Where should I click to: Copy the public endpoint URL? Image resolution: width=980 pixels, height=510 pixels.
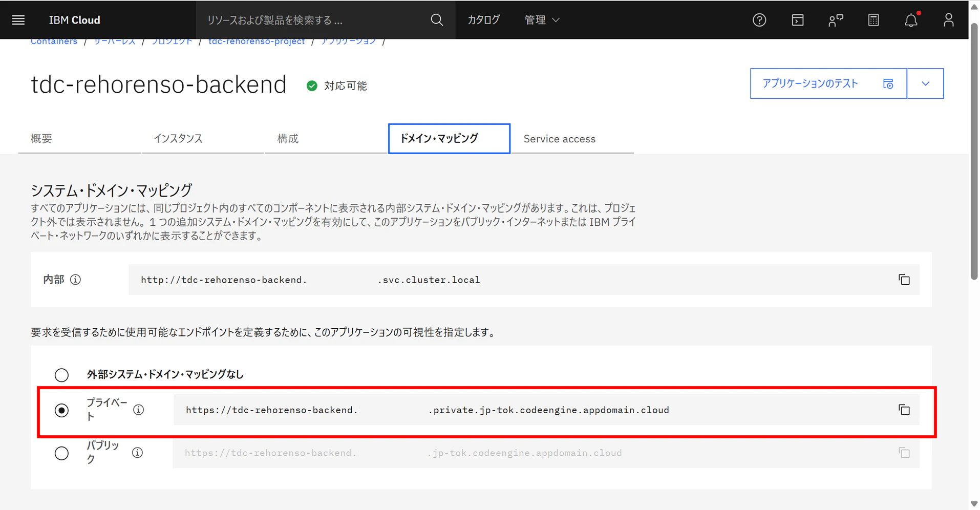click(904, 453)
